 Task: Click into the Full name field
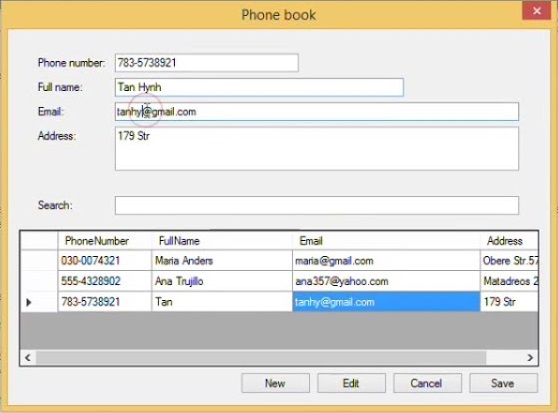coord(259,87)
